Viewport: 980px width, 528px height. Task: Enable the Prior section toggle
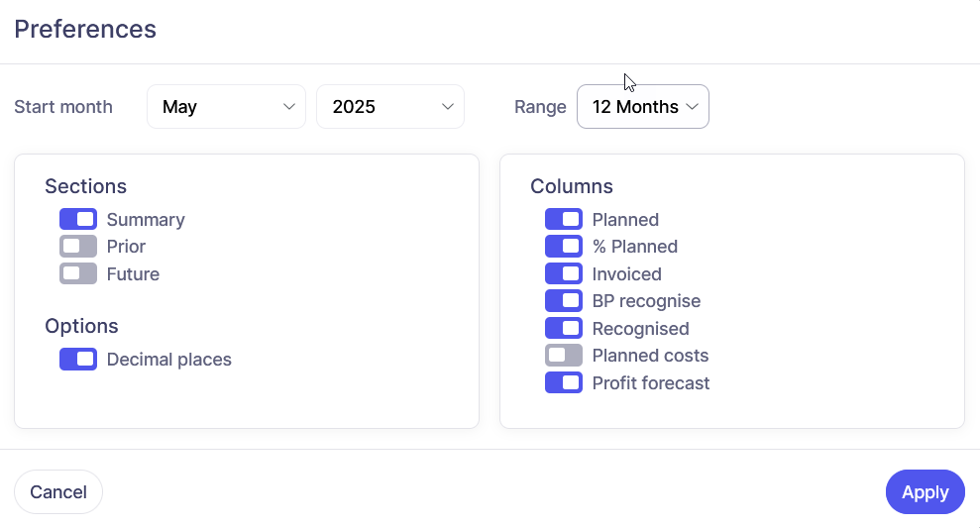(78, 247)
